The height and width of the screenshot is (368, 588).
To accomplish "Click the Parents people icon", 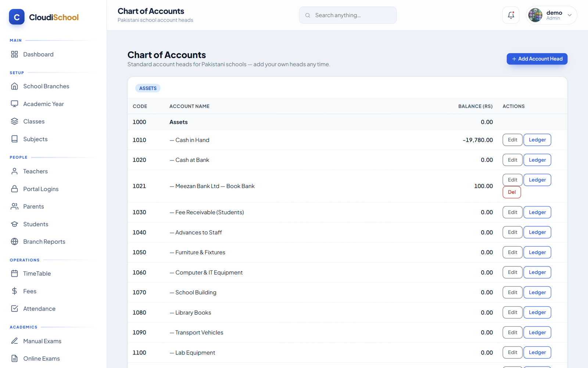I will [x=14, y=206].
